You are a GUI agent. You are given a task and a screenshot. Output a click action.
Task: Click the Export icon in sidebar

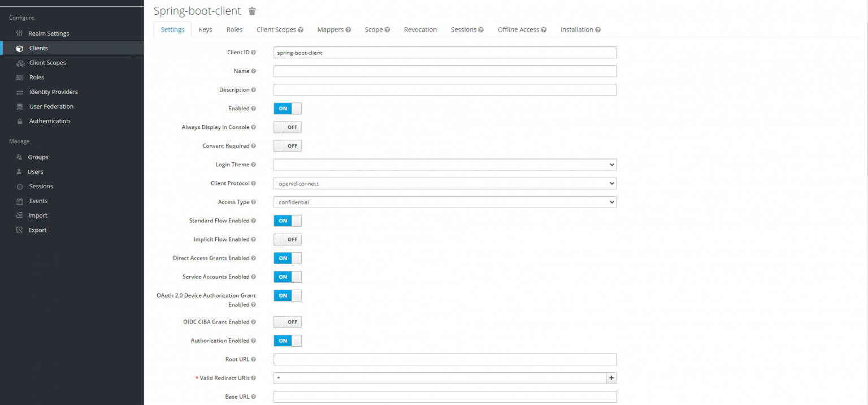[20, 230]
